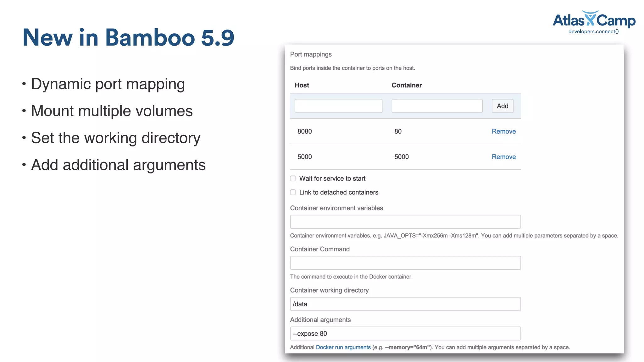Click 'Bind ports inside the container' description

point(352,68)
